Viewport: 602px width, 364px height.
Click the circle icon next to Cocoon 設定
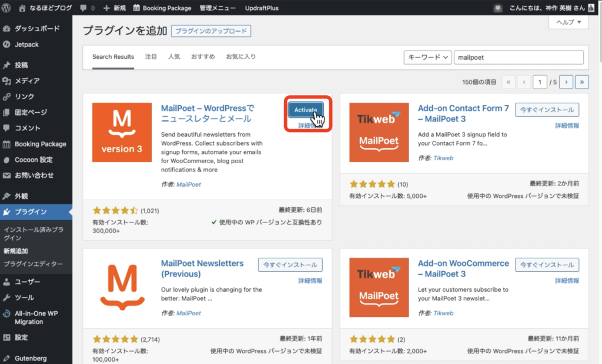(x=6, y=160)
